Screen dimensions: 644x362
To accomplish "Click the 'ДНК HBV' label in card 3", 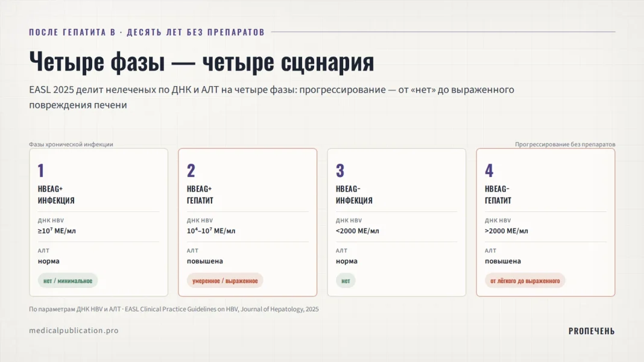I will [349, 220].
